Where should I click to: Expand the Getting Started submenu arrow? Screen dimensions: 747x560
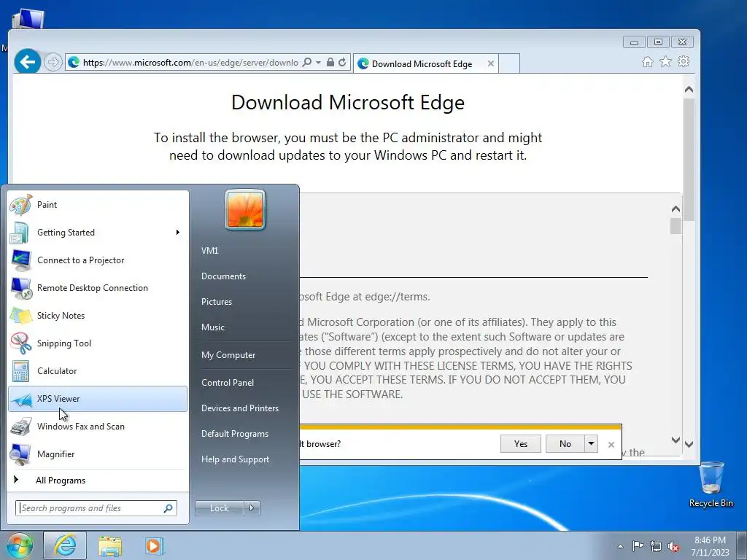(x=178, y=233)
